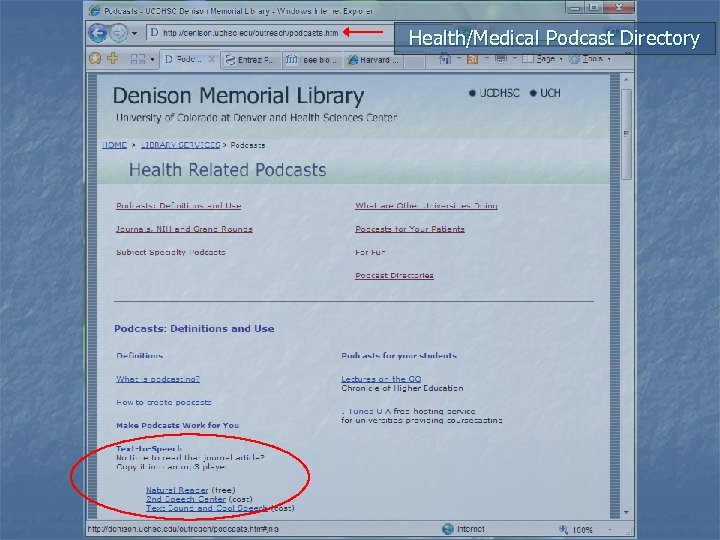The height and width of the screenshot is (540, 720).
Task: Open Journals, NIH and Grand Rounds link
Action: click(184, 229)
